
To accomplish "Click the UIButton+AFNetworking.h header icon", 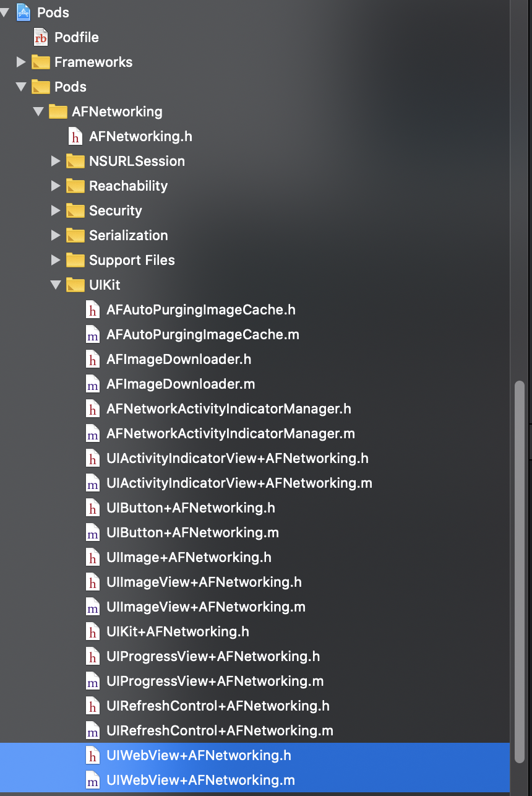I will [x=93, y=508].
